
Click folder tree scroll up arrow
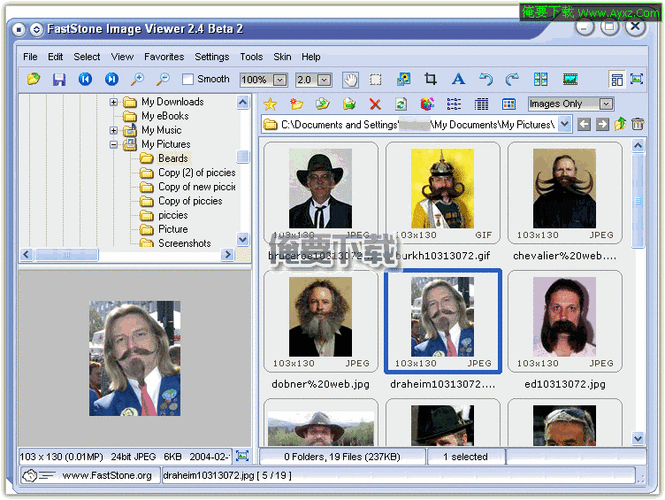point(243,102)
